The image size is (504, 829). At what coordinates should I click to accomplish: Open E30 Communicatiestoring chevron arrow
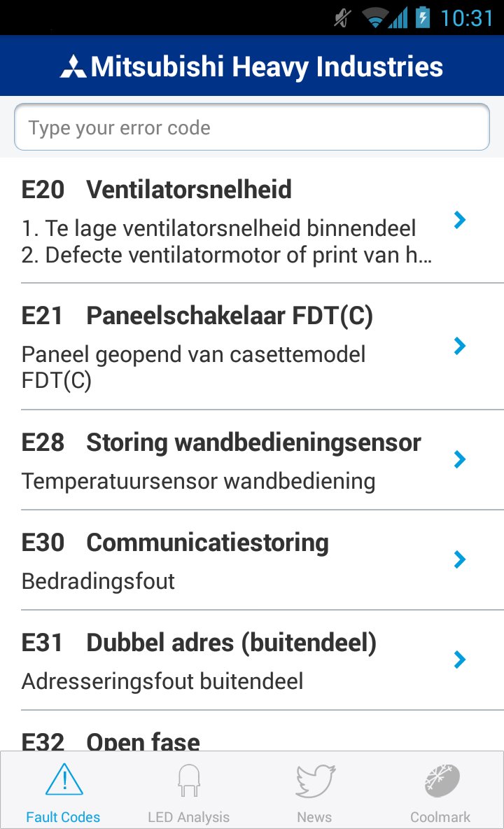pos(459,559)
